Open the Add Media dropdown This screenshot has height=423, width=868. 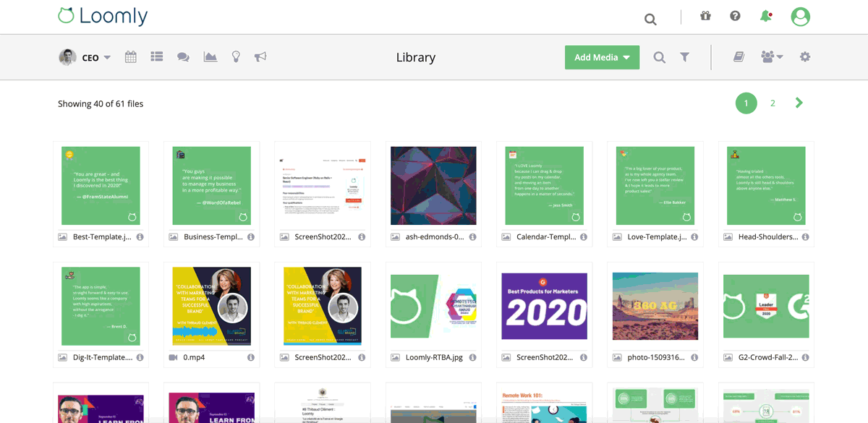click(x=602, y=56)
